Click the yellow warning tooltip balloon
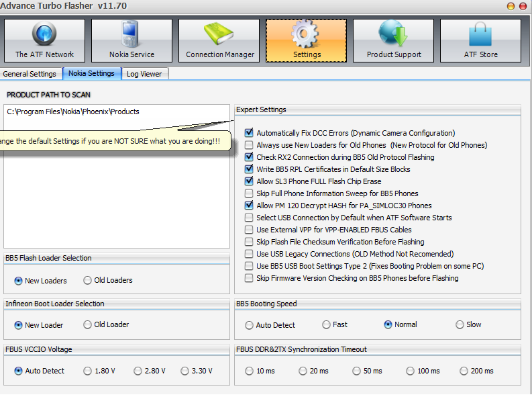This screenshot has height=403, width=532. 115,140
